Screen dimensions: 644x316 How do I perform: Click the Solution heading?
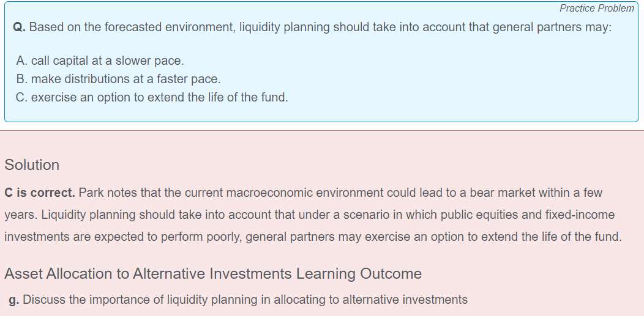click(32, 165)
